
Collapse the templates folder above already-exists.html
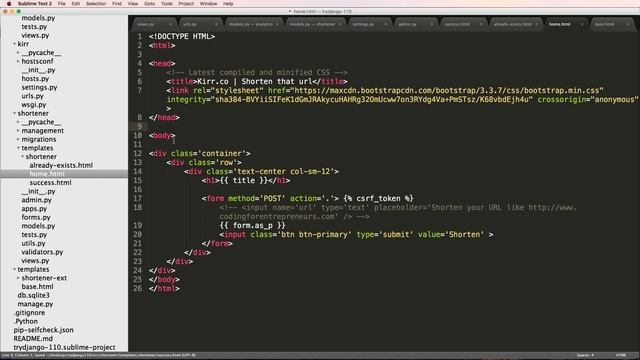[18, 148]
